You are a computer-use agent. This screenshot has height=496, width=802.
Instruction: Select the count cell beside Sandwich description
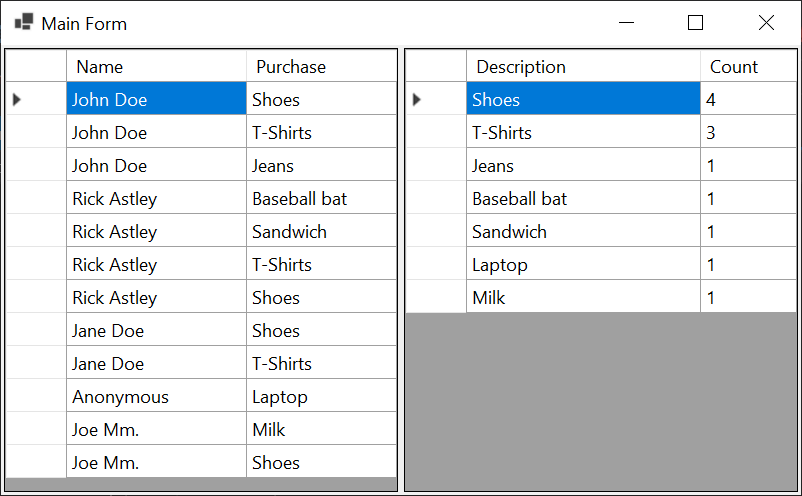[x=748, y=231]
